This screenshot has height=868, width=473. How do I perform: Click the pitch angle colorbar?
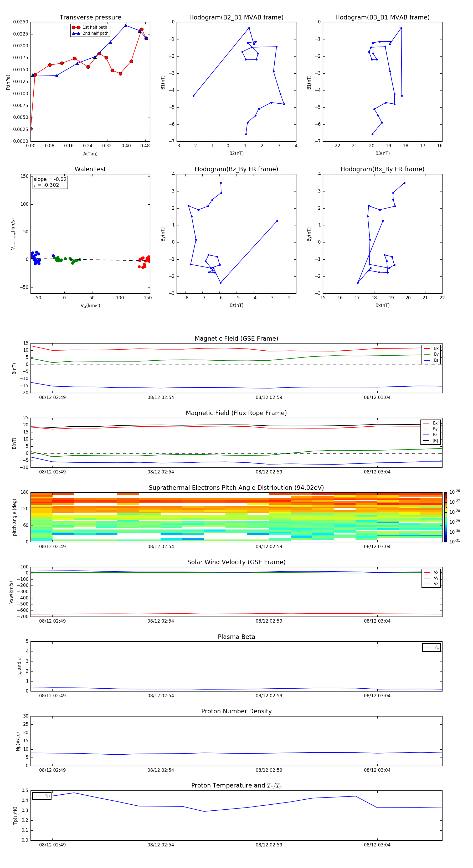[x=446, y=517]
